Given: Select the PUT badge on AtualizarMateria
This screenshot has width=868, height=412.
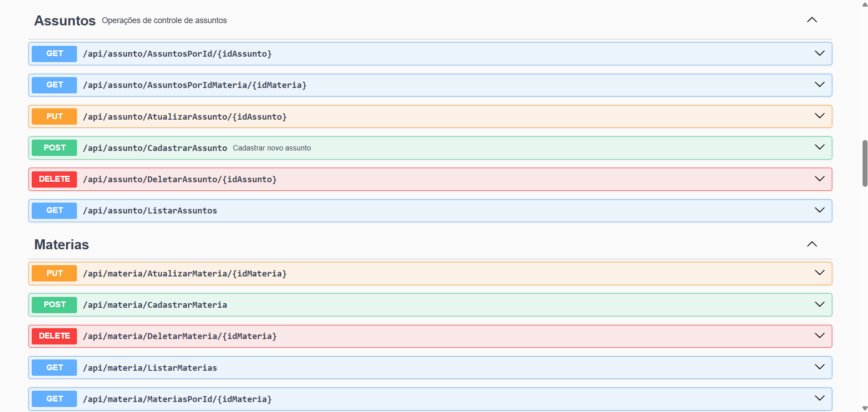Looking at the screenshot, I should pyautogui.click(x=54, y=273).
